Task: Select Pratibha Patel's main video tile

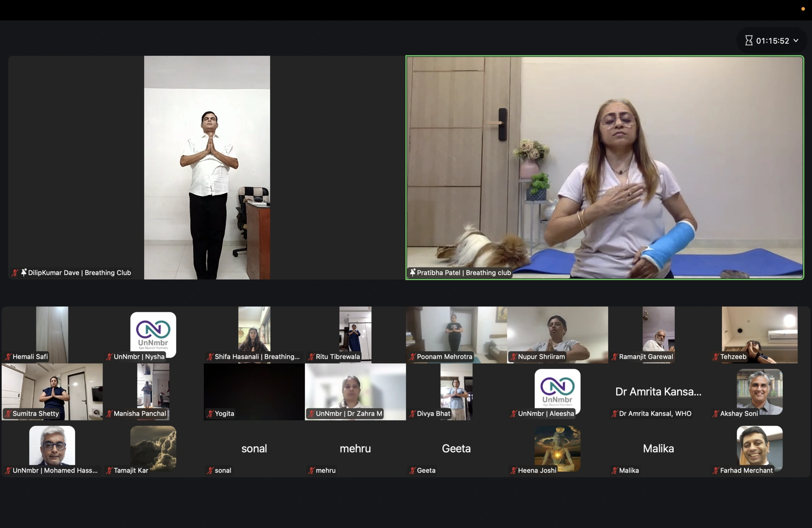Action: (605, 167)
